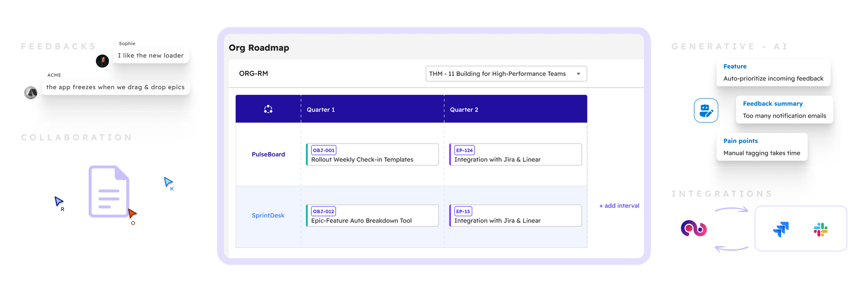Click the light blue cursor labeled K
This screenshot has height=292, width=868.
168,182
